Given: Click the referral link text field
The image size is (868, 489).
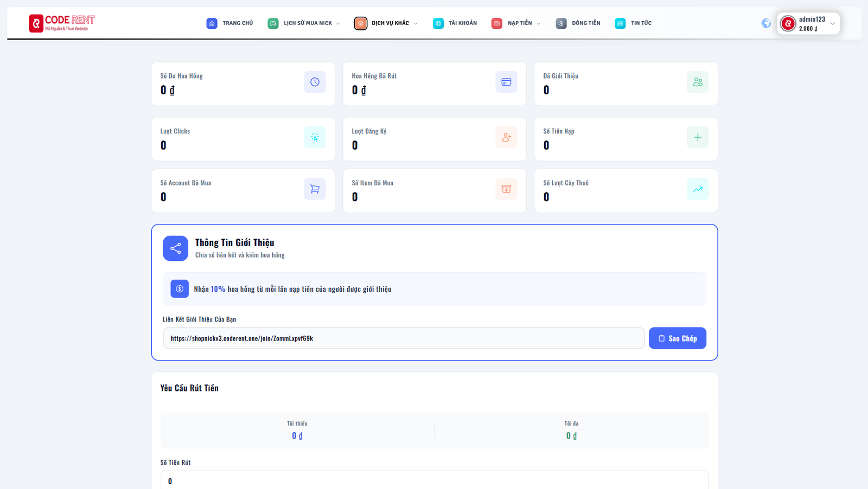Looking at the screenshot, I should click(x=403, y=338).
